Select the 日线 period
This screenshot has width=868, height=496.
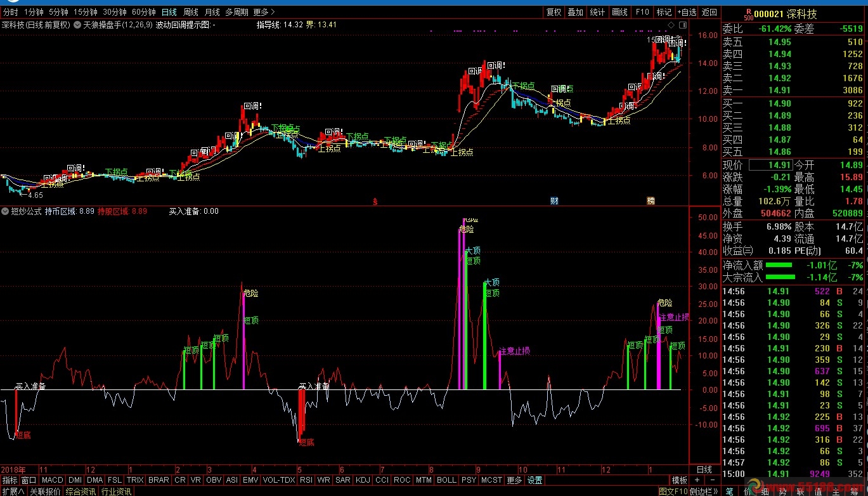pyautogui.click(x=169, y=12)
